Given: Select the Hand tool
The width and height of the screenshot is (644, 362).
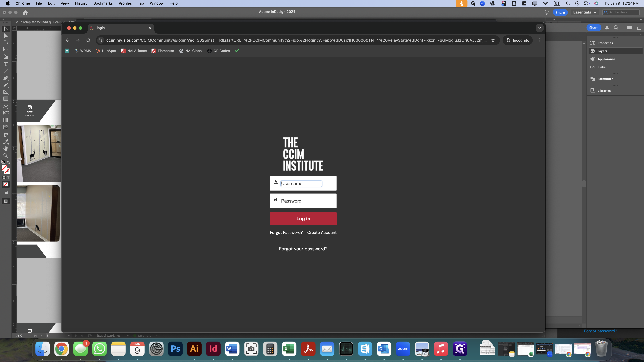Looking at the screenshot, I should click(5, 149).
